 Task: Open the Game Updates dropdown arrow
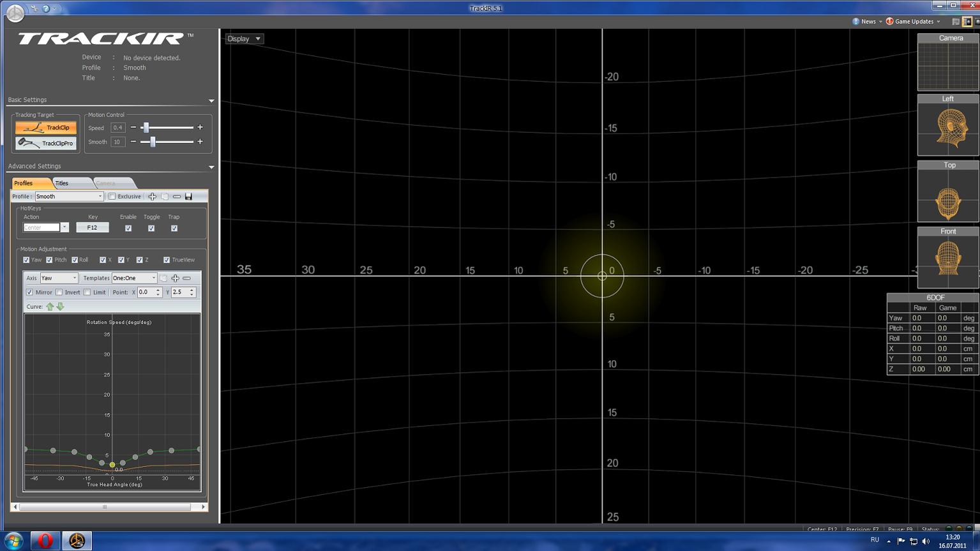(x=938, y=22)
